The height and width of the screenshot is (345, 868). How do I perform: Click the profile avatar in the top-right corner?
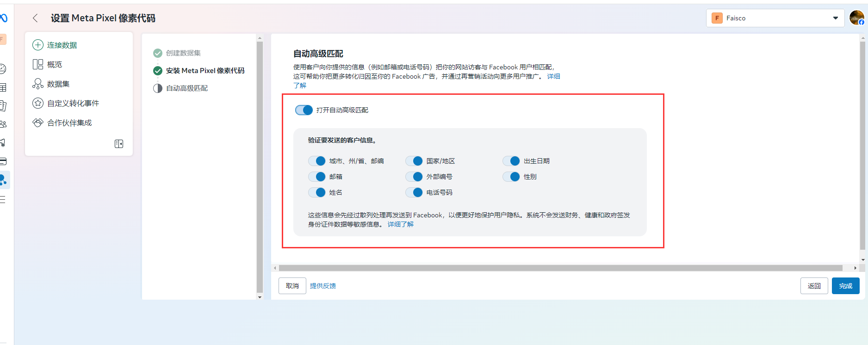click(857, 18)
